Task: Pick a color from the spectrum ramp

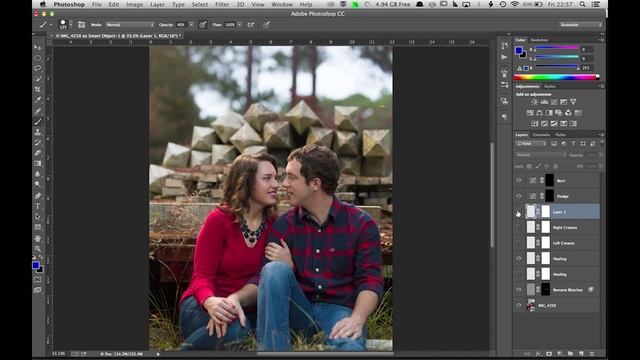Action: 556,77
